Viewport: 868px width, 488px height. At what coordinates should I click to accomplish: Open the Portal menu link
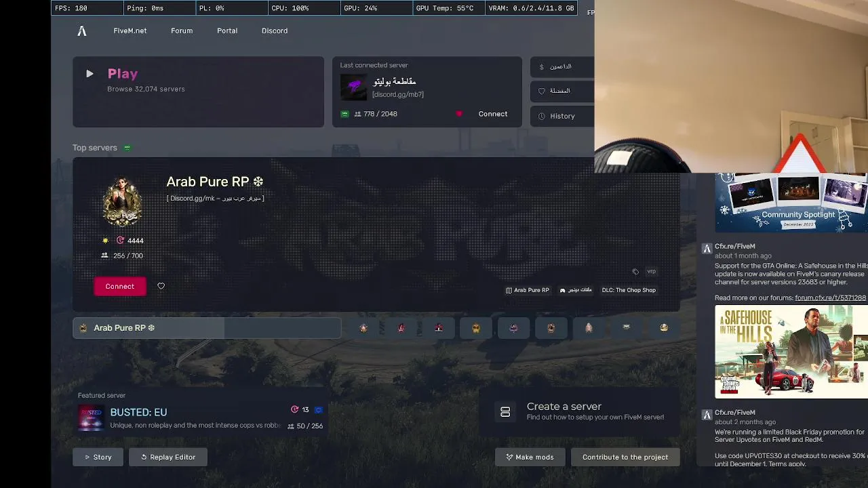227,30
